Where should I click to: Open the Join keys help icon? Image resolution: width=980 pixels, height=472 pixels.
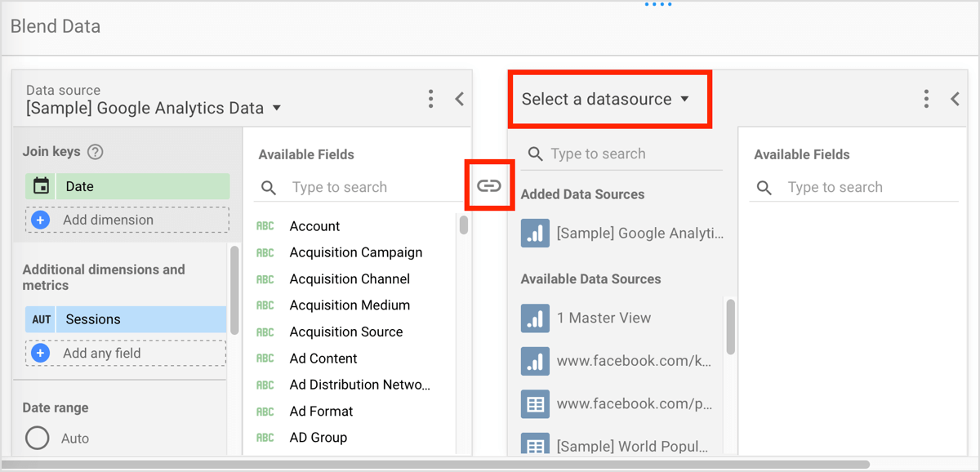point(96,152)
